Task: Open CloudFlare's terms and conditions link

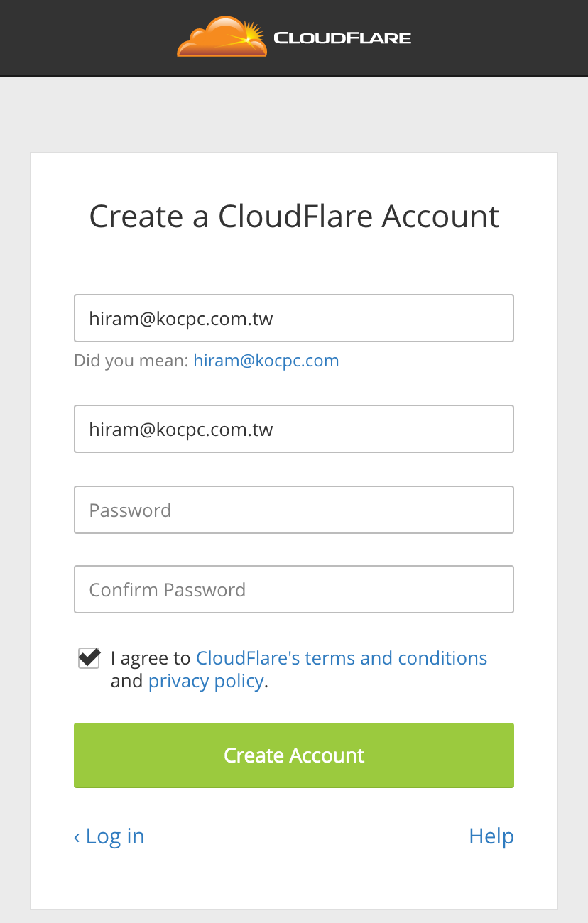Action: pyautogui.click(x=342, y=658)
